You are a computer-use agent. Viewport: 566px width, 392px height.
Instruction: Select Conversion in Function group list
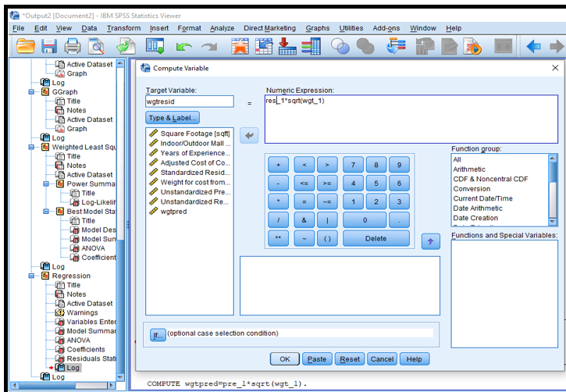[x=472, y=189]
